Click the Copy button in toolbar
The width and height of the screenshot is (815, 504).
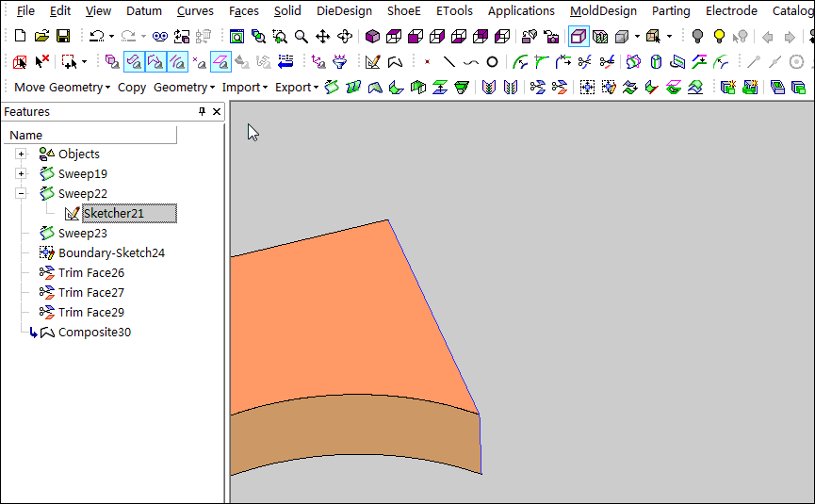click(x=132, y=87)
